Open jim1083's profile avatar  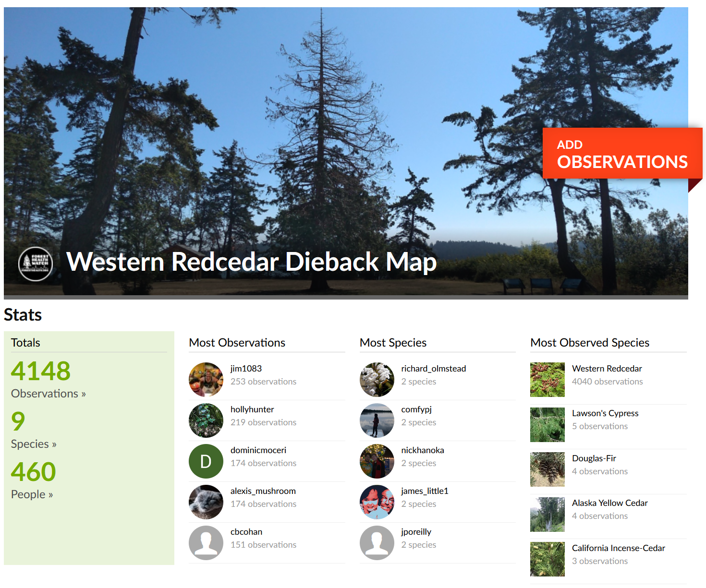206,379
